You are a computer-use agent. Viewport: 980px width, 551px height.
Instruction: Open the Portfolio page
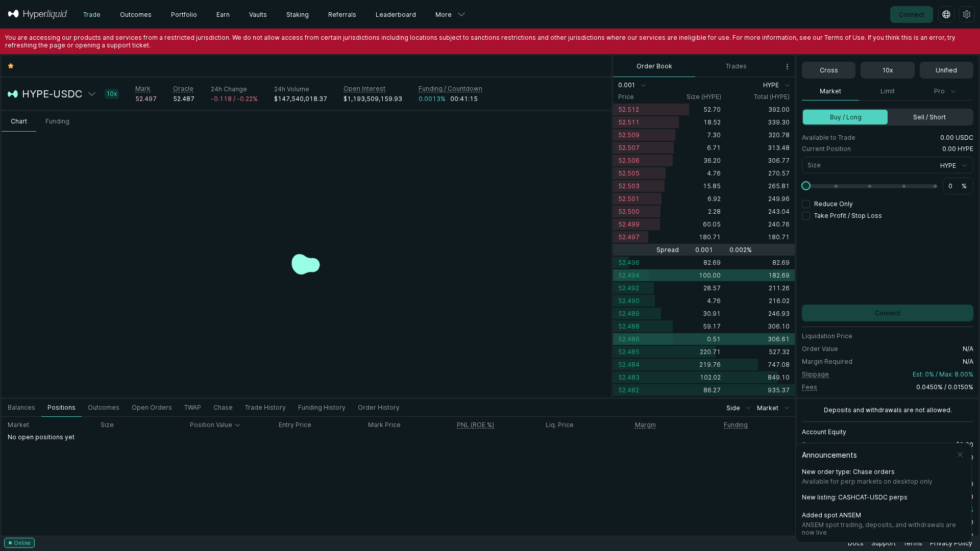coord(184,15)
